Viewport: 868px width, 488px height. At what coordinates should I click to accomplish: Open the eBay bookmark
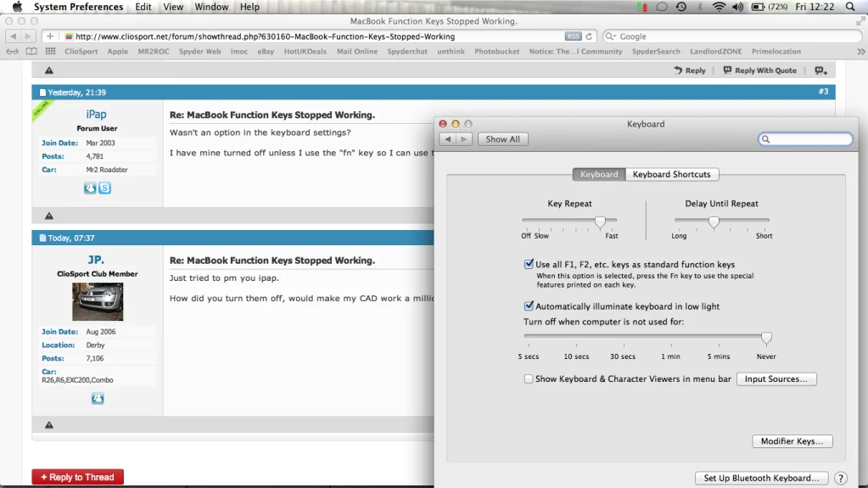point(266,52)
